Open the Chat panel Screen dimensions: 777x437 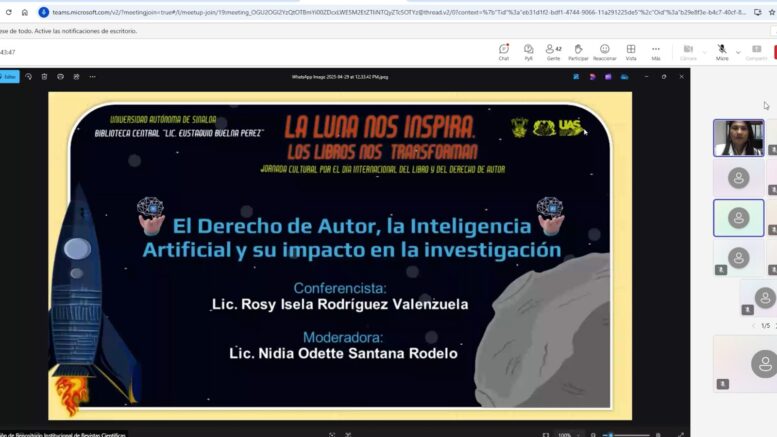click(504, 51)
